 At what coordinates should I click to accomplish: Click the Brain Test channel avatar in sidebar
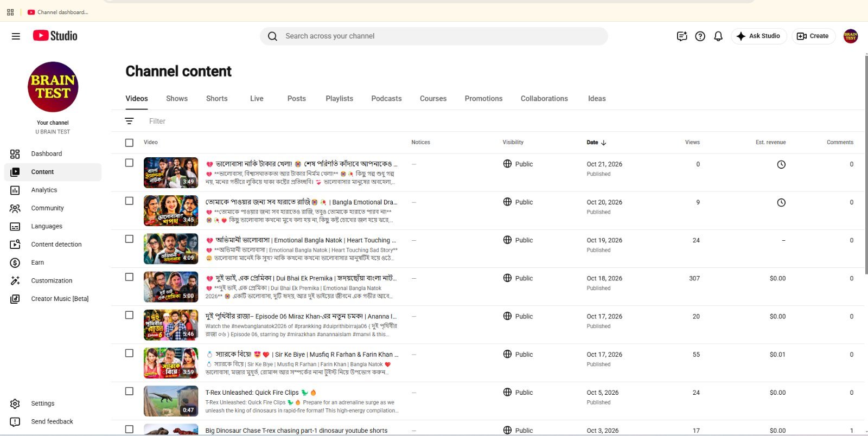pos(53,87)
